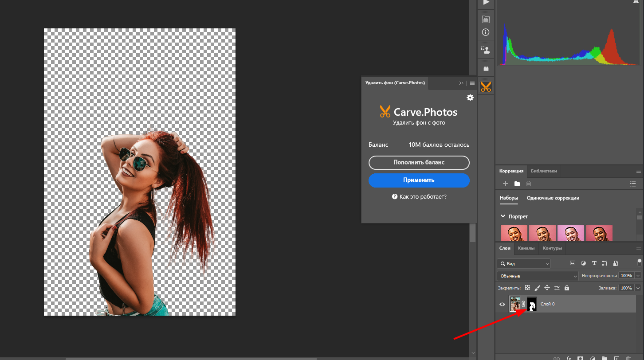Toggle the layer filter on/off switch

pyautogui.click(x=639, y=263)
